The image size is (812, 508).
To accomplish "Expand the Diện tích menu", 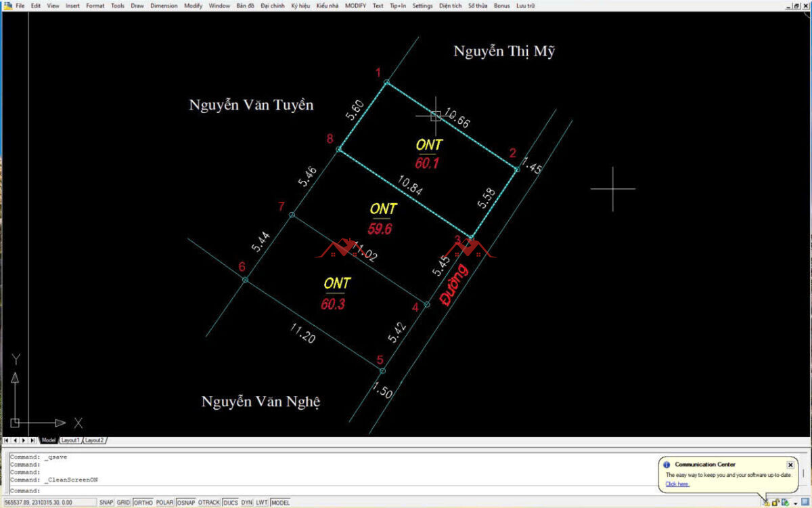I will point(450,5).
